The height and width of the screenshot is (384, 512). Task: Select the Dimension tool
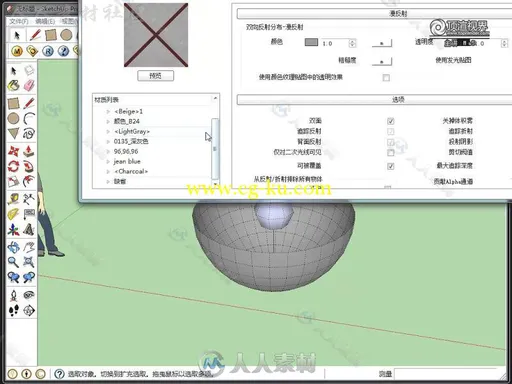[x=29, y=199]
